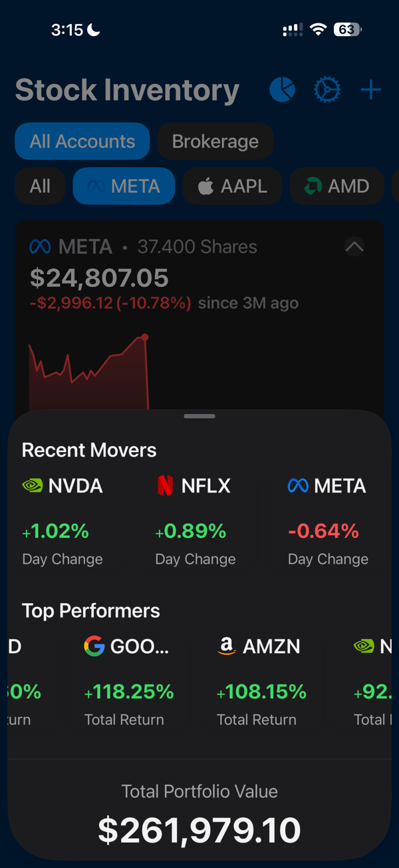This screenshot has height=868, width=399.
Task: Switch to the Brokerage account filter
Action: 215,141
